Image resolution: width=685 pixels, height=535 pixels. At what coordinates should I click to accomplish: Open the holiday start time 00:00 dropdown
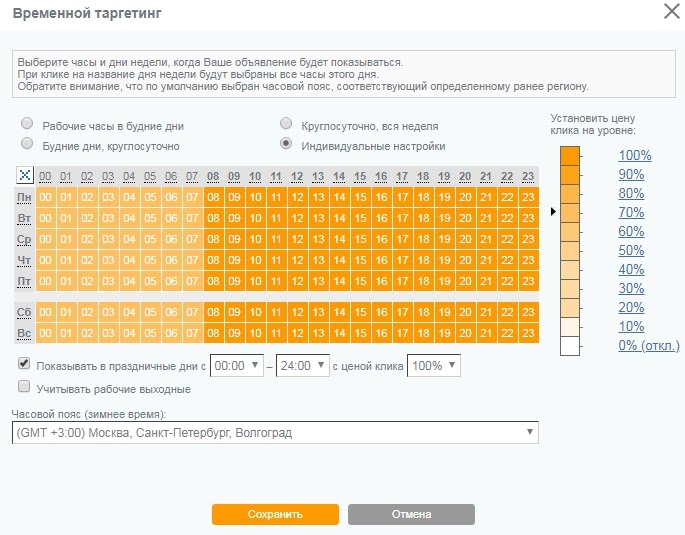[x=236, y=366]
